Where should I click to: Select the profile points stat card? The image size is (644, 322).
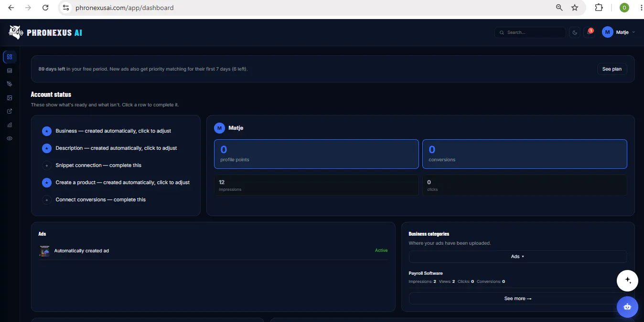[x=316, y=154]
